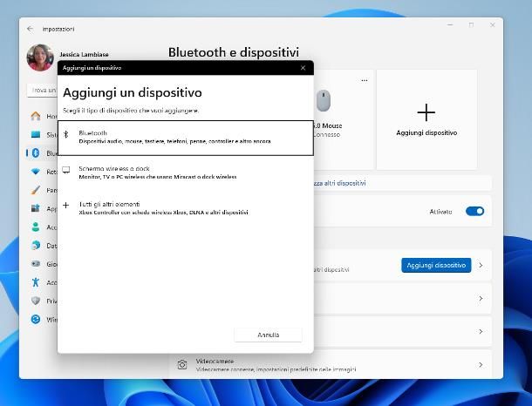The width and height of the screenshot is (532, 406).
Task: Open Accessibilità figure icon in sidebar
Action: point(36,282)
